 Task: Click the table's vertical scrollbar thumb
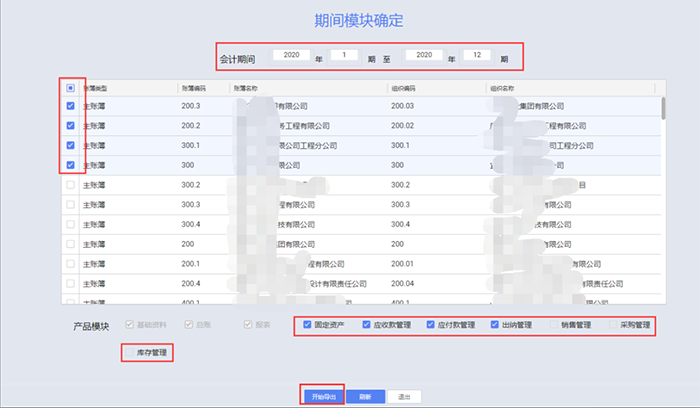click(x=663, y=108)
